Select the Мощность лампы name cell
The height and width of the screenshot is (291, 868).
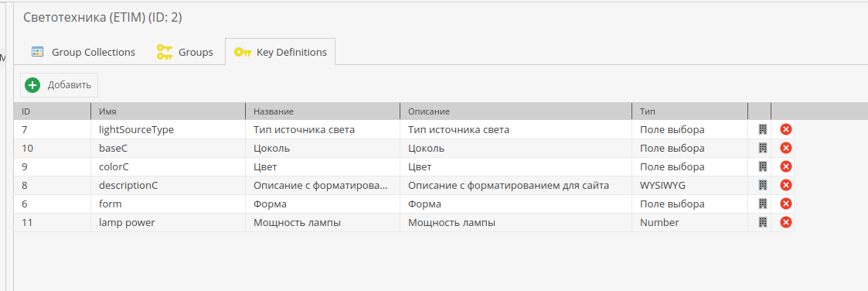tap(323, 223)
